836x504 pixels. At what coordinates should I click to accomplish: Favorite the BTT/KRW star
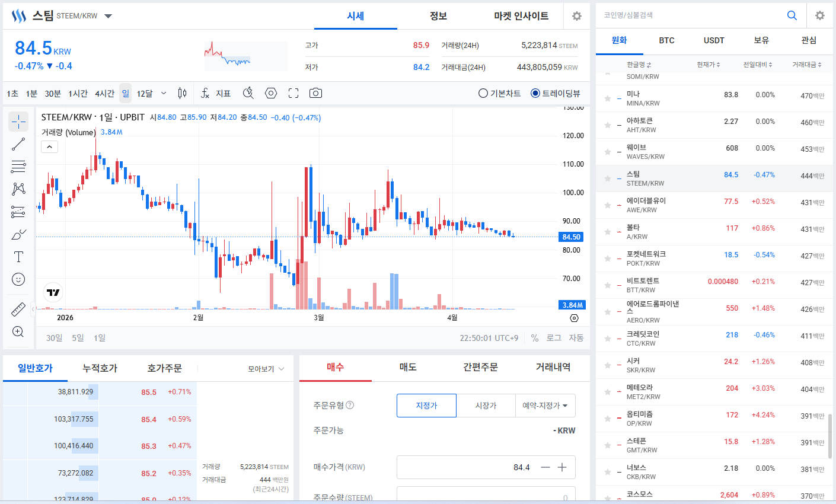(608, 285)
